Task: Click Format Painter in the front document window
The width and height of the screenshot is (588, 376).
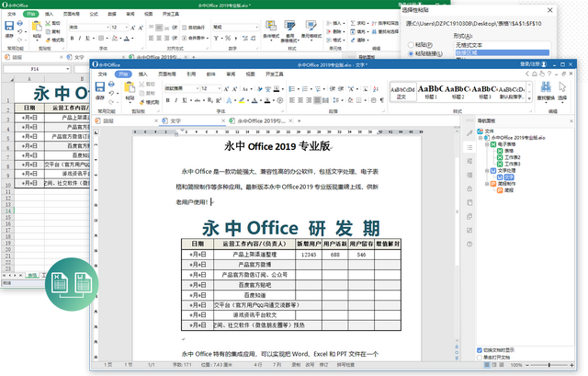Action: pyautogui.click(x=149, y=102)
